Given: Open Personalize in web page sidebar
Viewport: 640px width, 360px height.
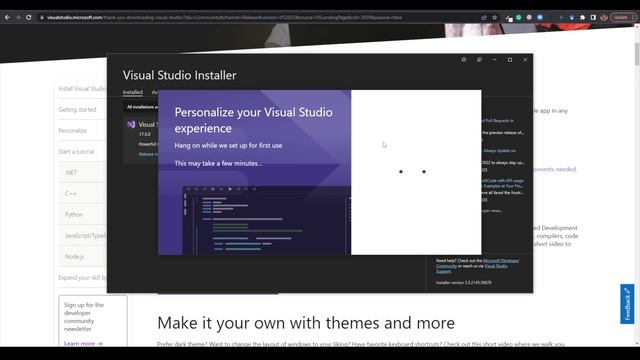Looking at the screenshot, I should 73,131.
